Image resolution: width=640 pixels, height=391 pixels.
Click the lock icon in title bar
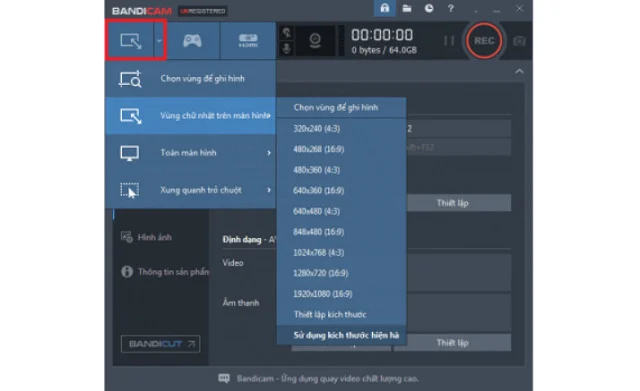(384, 8)
